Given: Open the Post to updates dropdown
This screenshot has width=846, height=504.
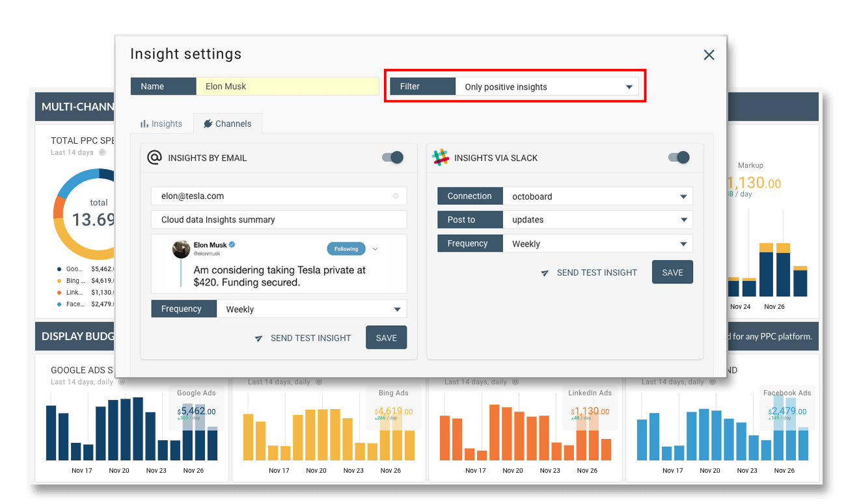Looking at the screenshot, I should pyautogui.click(x=597, y=220).
